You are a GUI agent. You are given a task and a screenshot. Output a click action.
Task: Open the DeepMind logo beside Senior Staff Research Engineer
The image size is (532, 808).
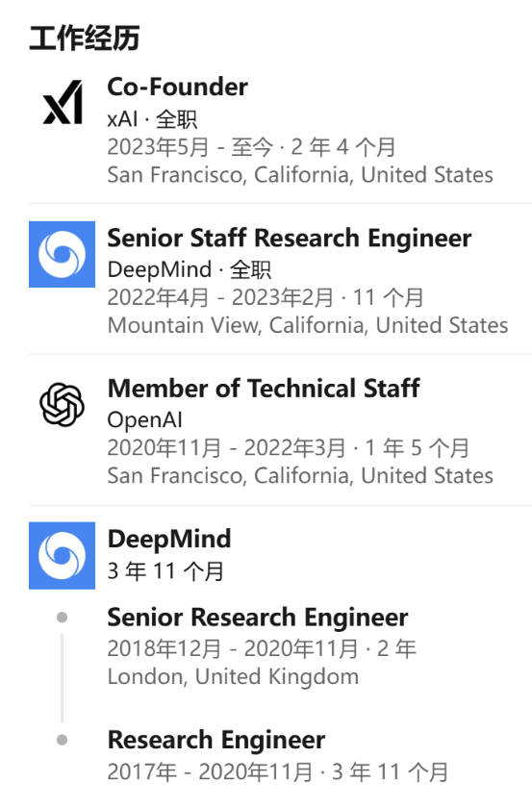[62, 254]
